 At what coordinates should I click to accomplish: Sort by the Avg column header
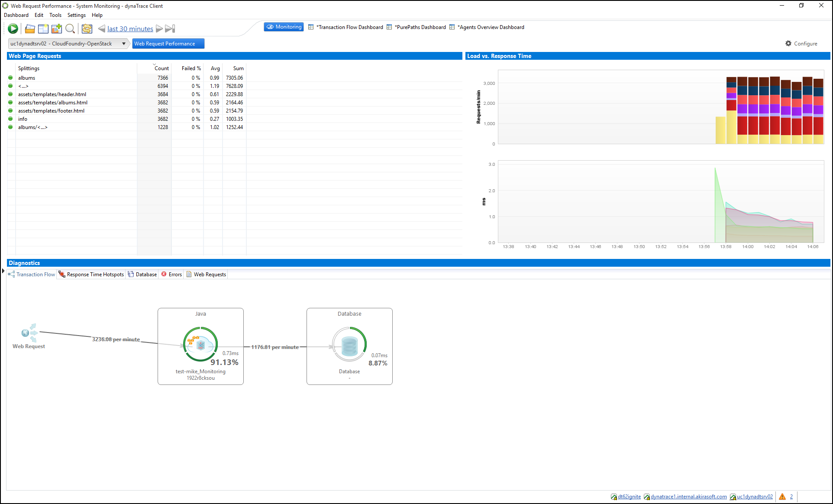(x=215, y=68)
